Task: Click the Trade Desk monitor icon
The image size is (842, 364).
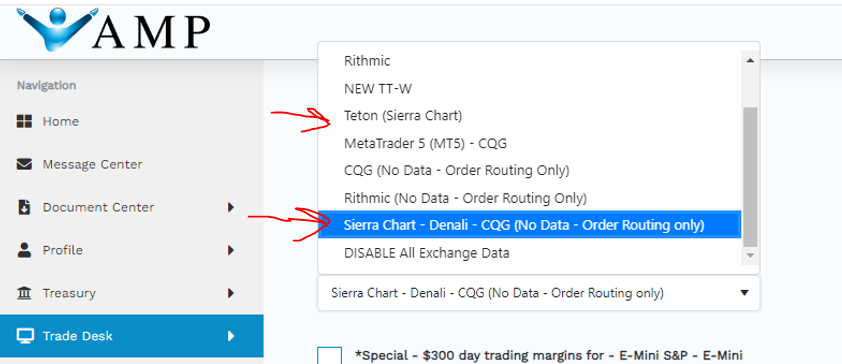Action: (x=25, y=336)
